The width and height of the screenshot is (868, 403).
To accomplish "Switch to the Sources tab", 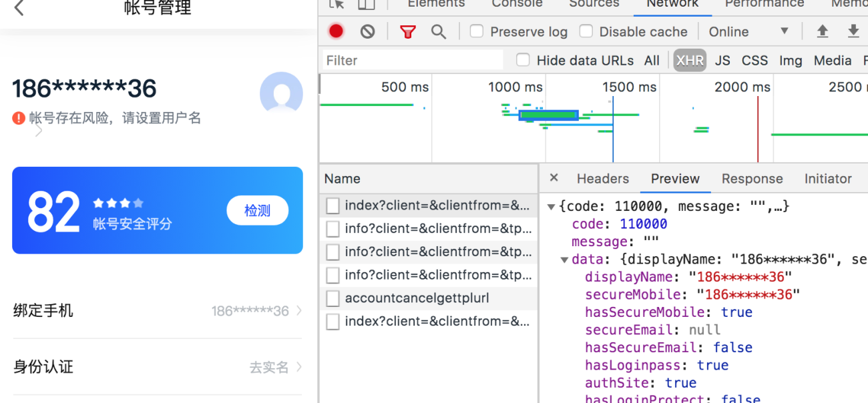I will click(594, 4).
